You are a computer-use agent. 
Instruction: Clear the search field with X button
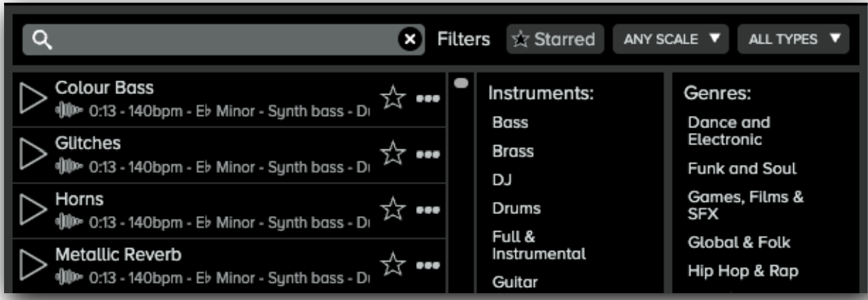409,40
